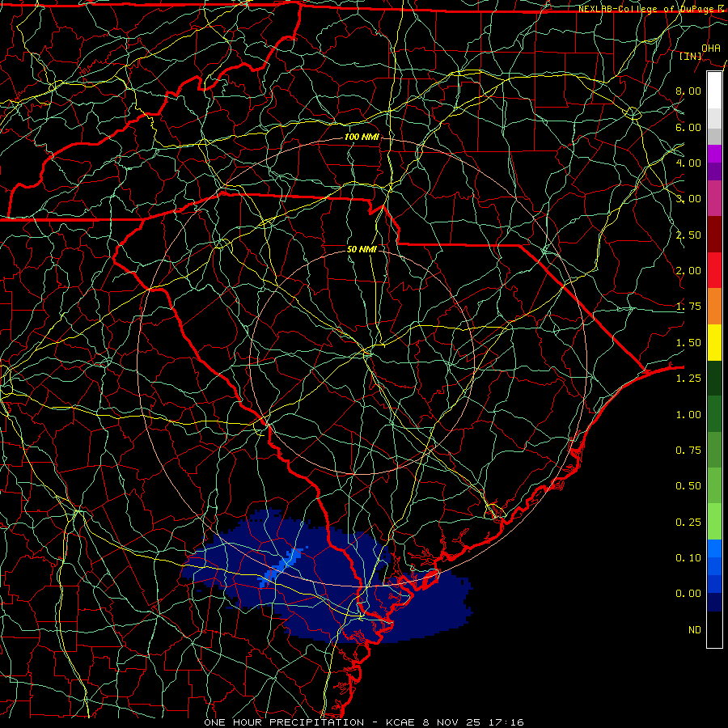The image size is (728, 728).
Task: Click the '4.00' scale label
Action: (688, 163)
